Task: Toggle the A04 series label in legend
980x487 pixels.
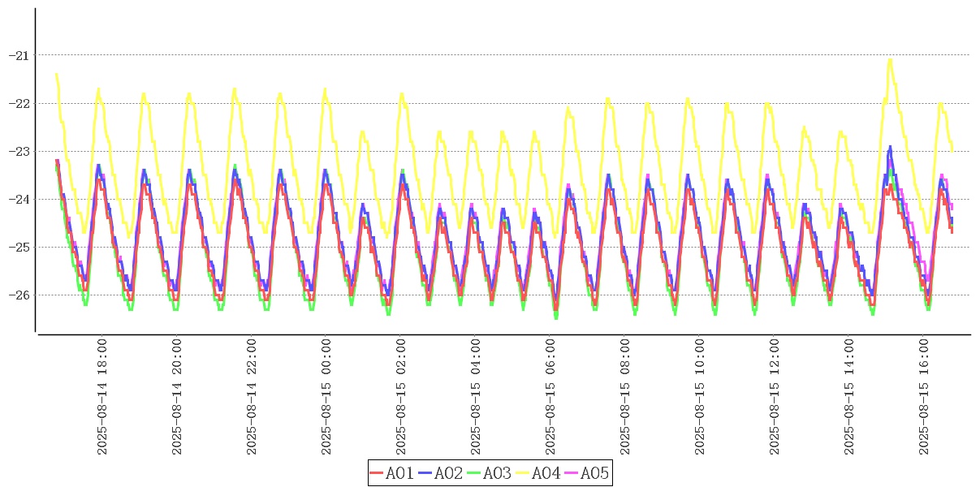Action: [546, 473]
